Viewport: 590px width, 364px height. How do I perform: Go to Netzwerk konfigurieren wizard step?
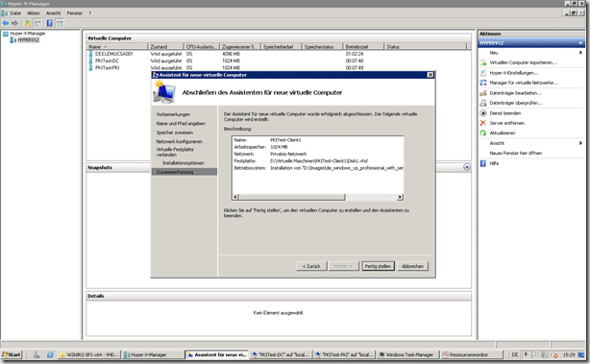179,142
